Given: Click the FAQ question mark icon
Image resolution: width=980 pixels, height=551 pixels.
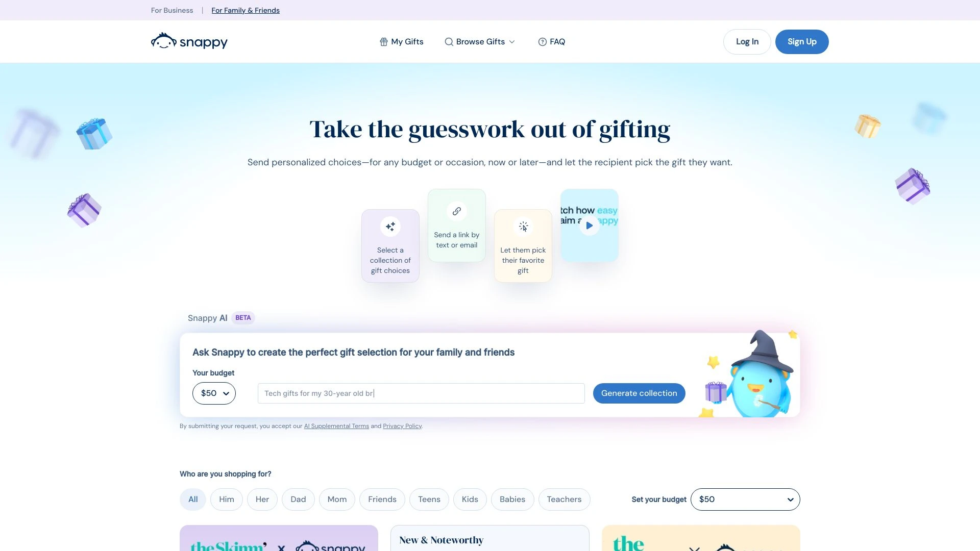Looking at the screenshot, I should pyautogui.click(x=543, y=42).
